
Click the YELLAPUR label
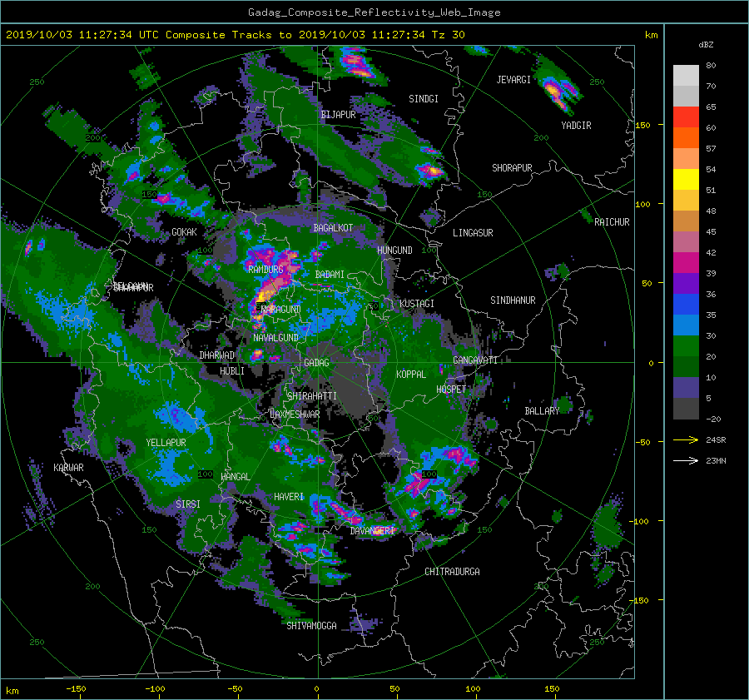(166, 443)
